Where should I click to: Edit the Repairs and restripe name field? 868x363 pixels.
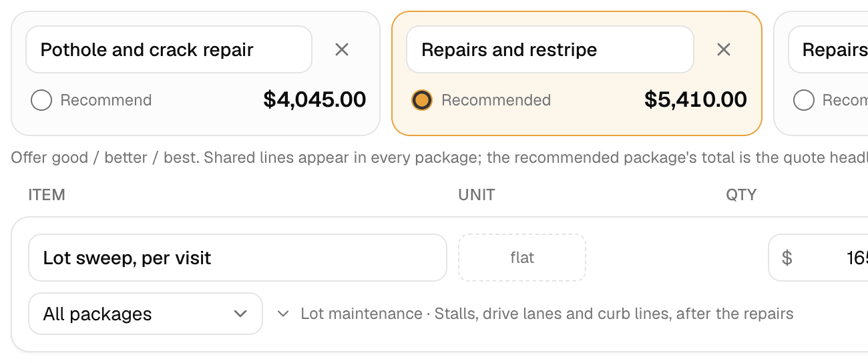click(550, 49)
